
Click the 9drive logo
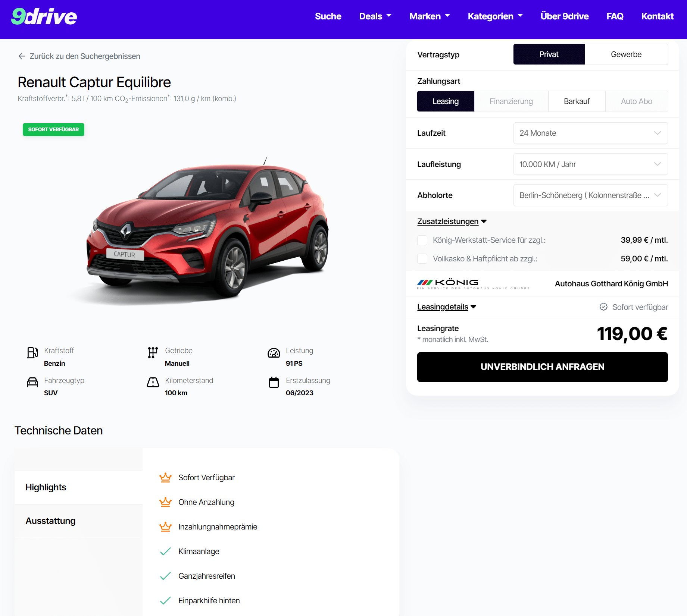click(x=44, y=17)
